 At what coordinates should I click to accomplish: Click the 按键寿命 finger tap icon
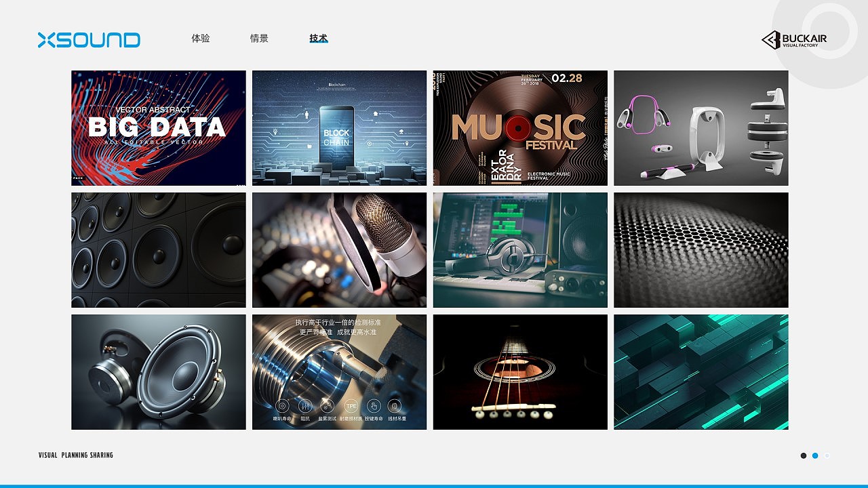[373, 406]
